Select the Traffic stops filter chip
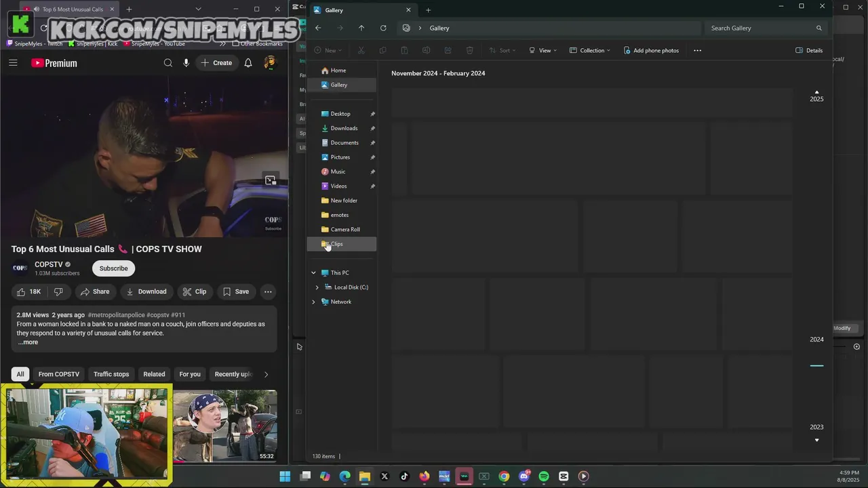This screenshot has height=488, width=868. pyautogui.click(x=111, y=374)
